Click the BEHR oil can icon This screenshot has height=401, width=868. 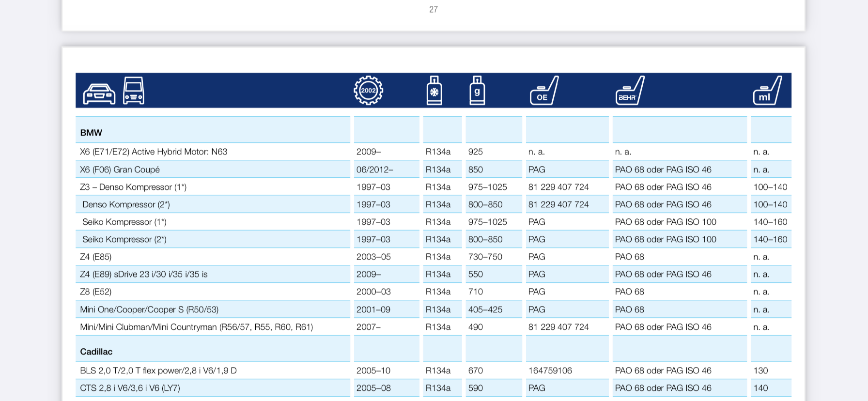tap(630, 91)
